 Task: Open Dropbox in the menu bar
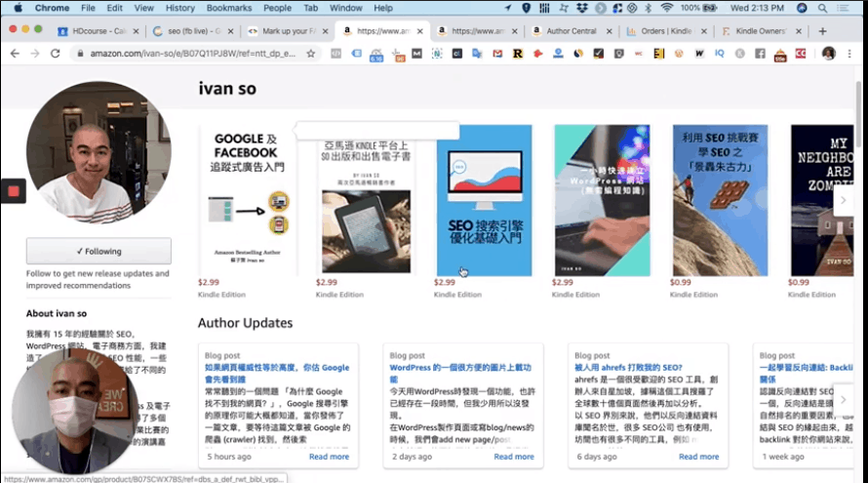pyautogui.click(x=582, y=8)
